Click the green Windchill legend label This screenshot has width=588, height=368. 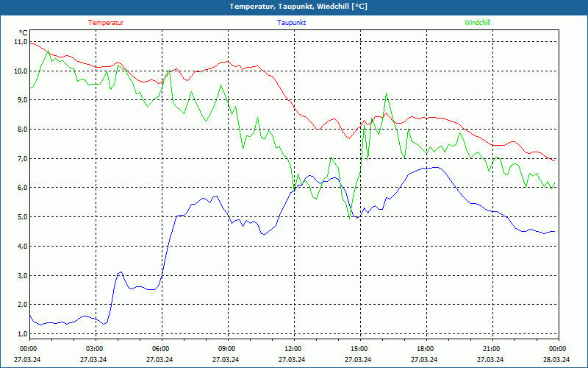477,23
